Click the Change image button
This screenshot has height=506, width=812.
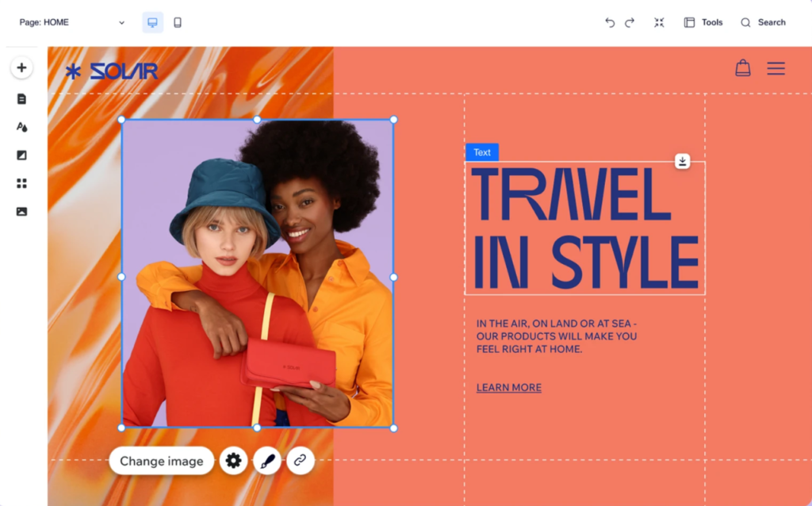(162, 461)
